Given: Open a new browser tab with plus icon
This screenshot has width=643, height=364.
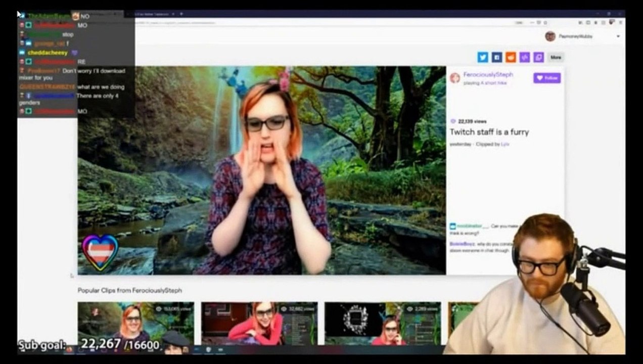Looking at the screenshot, I should (x=181, y=14).
